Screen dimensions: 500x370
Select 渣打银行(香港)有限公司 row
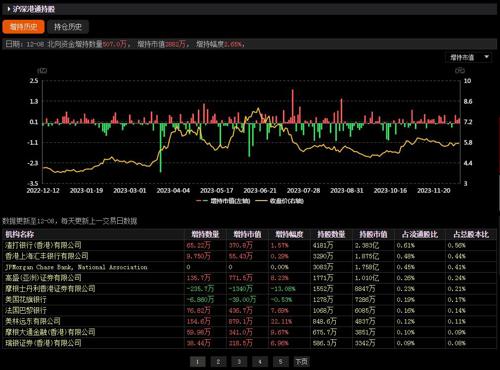tap(249, 245)
